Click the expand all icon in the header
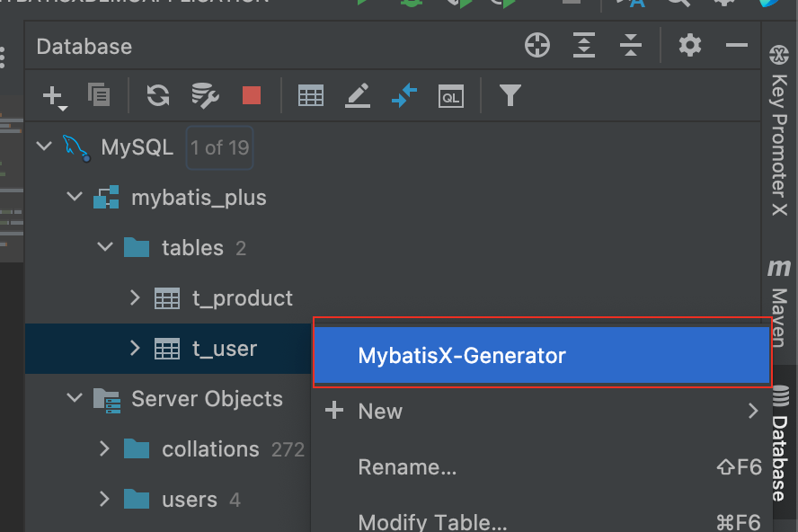The image size is (798, 532). coord(584,45)
